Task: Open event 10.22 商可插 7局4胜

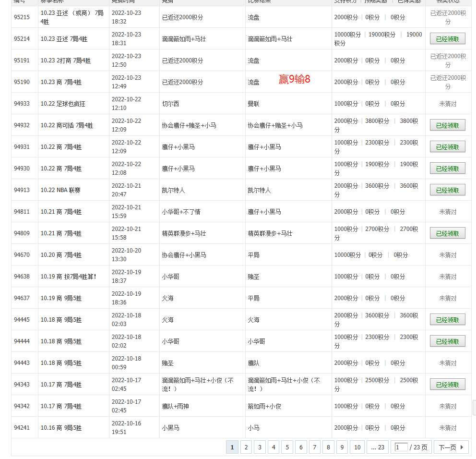Action: tap(67, 125)
